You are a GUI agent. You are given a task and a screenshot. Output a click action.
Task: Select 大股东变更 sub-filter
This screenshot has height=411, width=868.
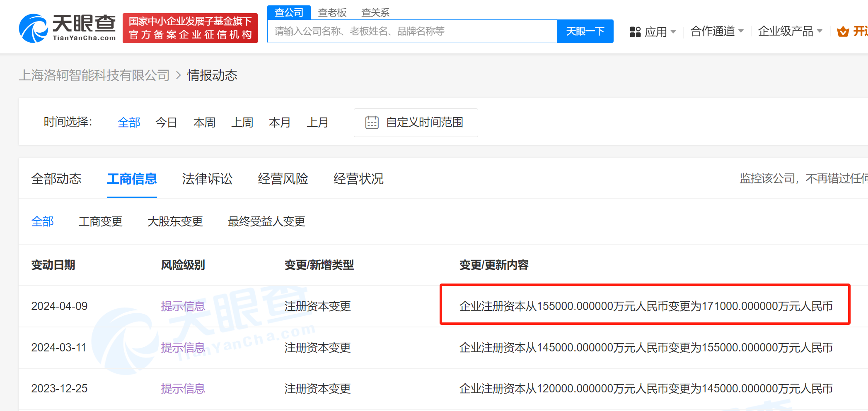(x=175, y=221)
